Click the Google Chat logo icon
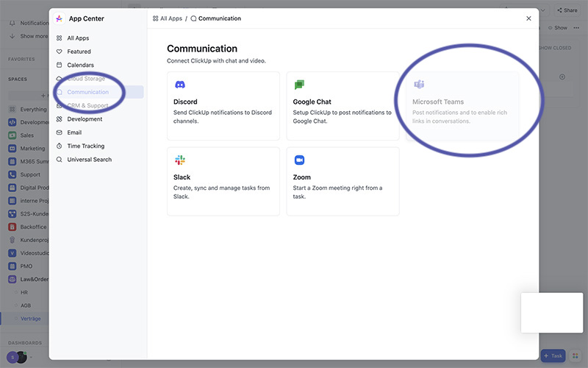This screenshot has height=368, width=588. [299, 85]
